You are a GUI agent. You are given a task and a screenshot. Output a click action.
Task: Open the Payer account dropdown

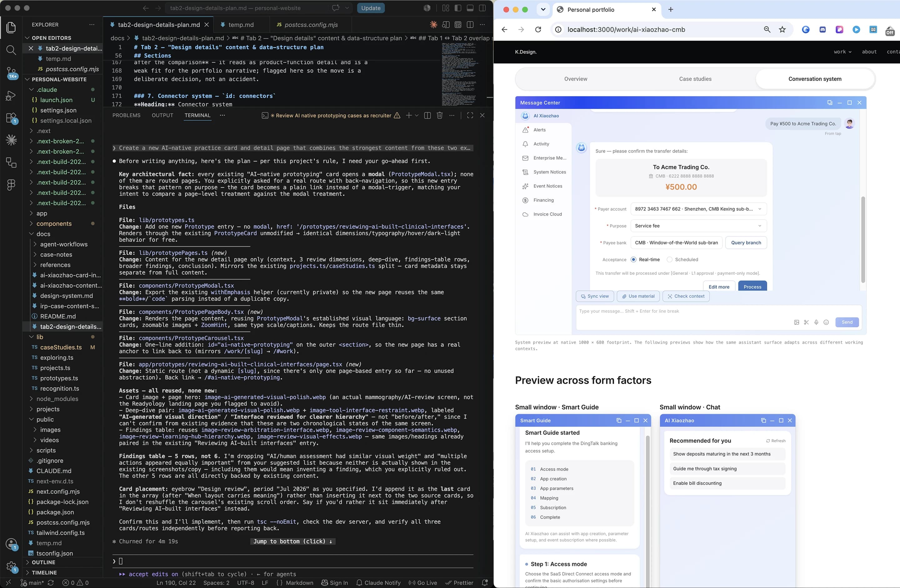[x=698, y=209]
